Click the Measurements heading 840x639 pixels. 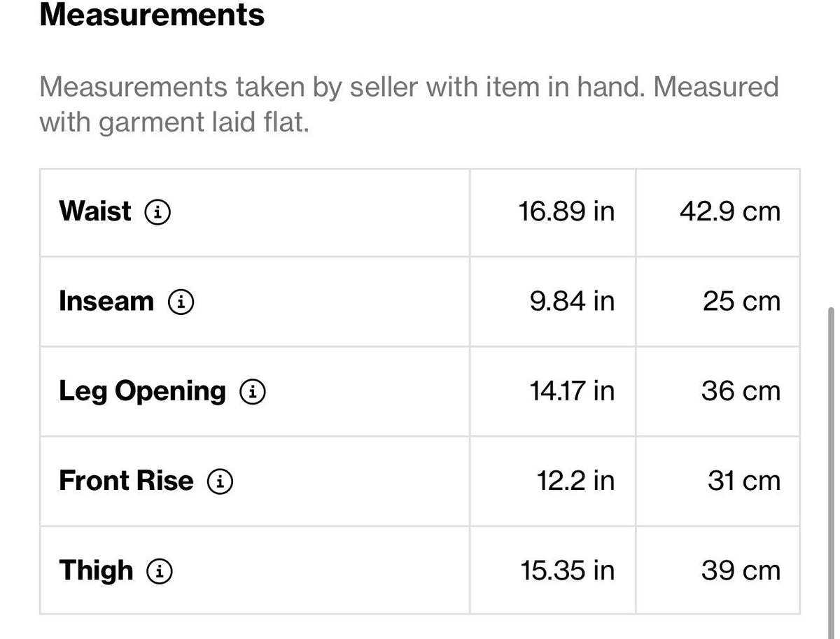click(152, 14)
